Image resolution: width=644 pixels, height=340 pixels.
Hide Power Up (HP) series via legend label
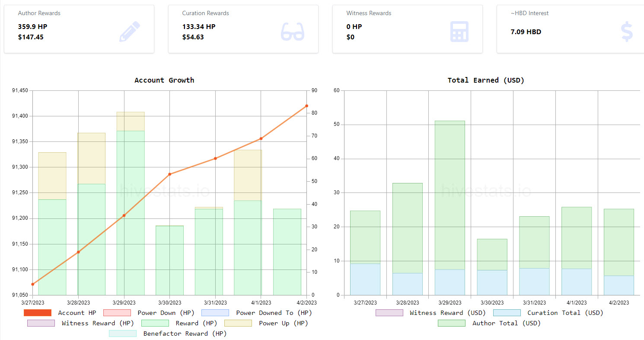click(284, 323)
